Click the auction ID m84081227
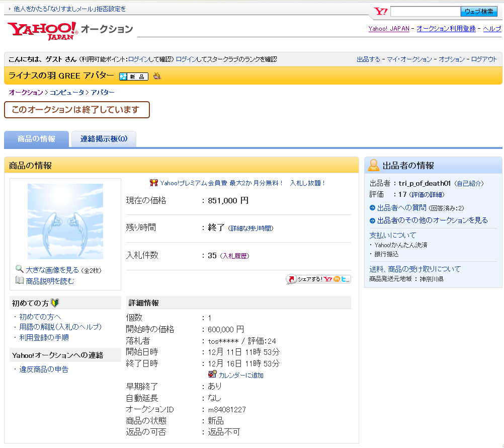Image resolution: width=504 pixels, height=448 pixels. pos(227,410)
